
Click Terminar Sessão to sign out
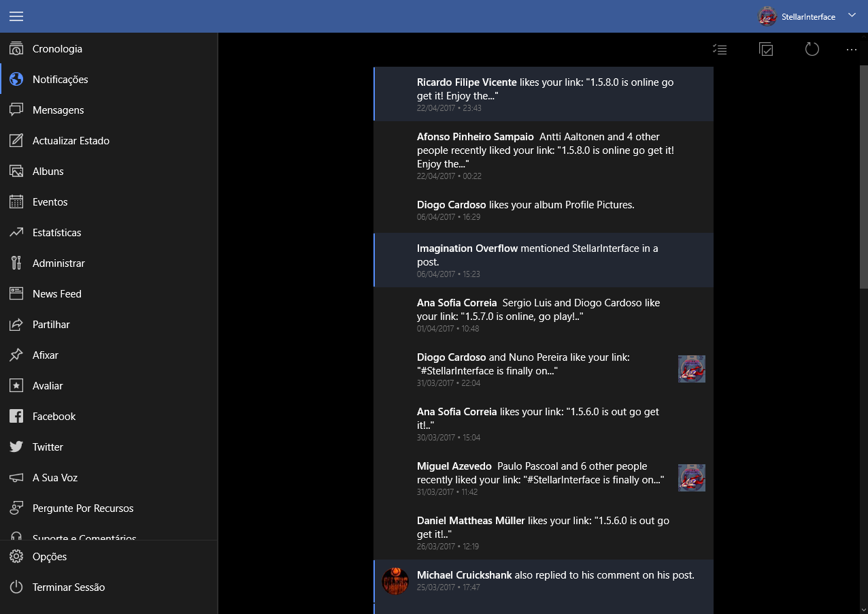tap(68, 587)
